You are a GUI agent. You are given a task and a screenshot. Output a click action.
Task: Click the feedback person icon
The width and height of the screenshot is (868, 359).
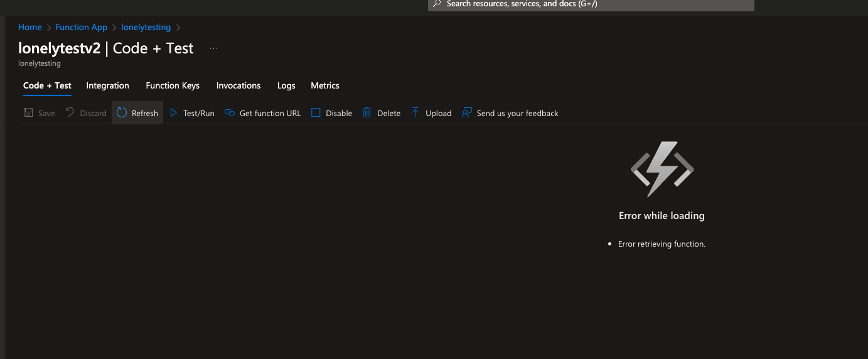(466, 113)
